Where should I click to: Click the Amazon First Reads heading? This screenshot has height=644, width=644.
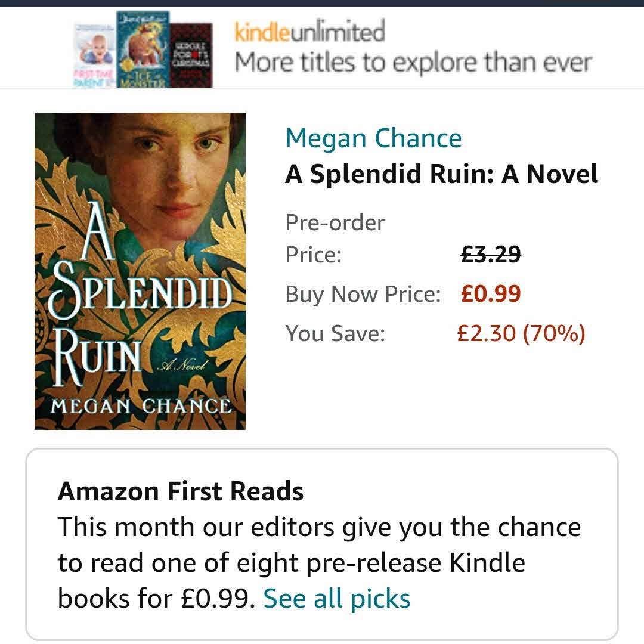point(181,491)
